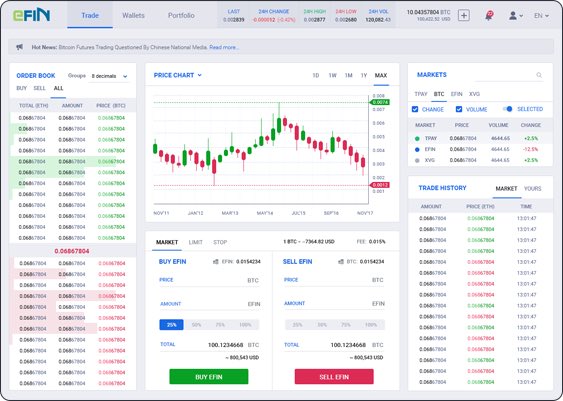Choose 75% in the Buy panel
Viewport: 563px width, 401px height.
coord(220,325)
